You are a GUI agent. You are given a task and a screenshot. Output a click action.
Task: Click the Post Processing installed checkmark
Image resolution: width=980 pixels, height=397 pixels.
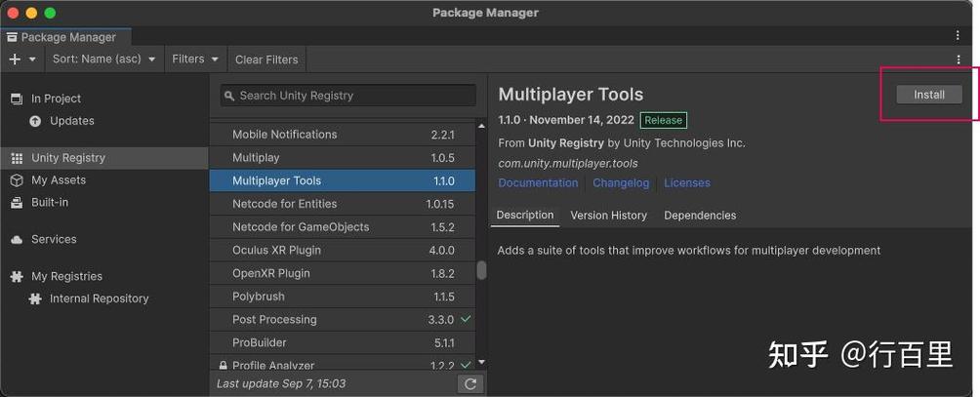[x=466, y=319]
